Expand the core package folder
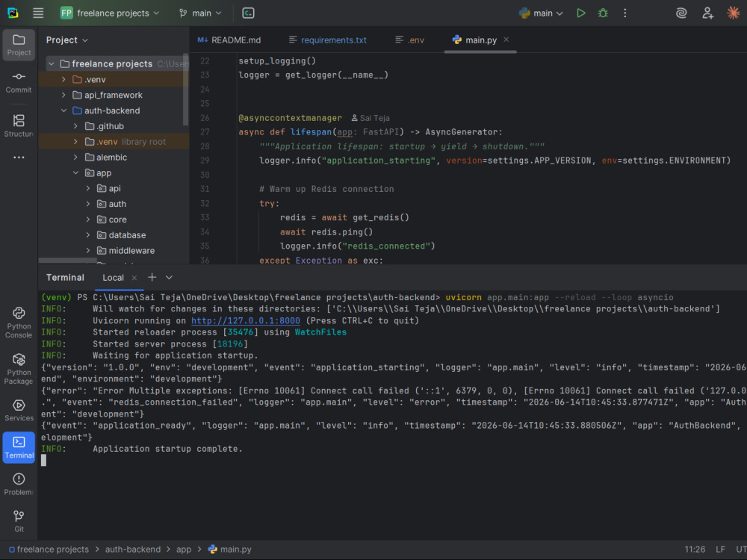 pyautogui.click(x=88, y=220)
